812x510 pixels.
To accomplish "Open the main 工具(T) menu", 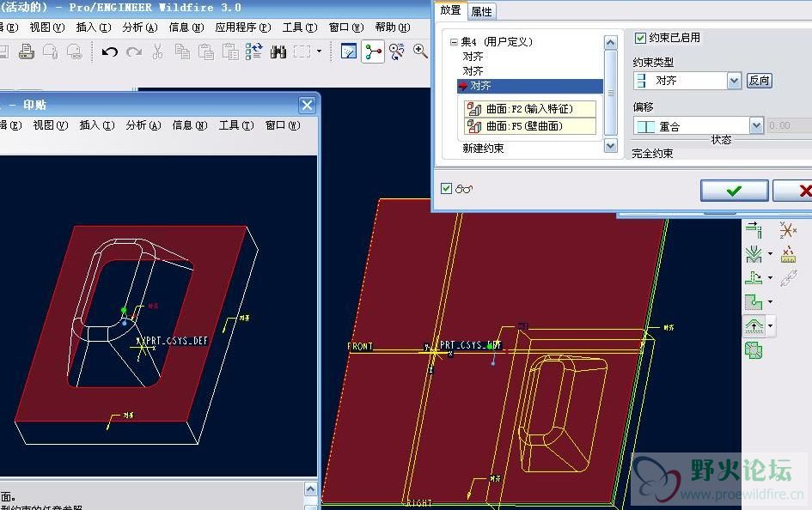I will [x=299, y=27].
